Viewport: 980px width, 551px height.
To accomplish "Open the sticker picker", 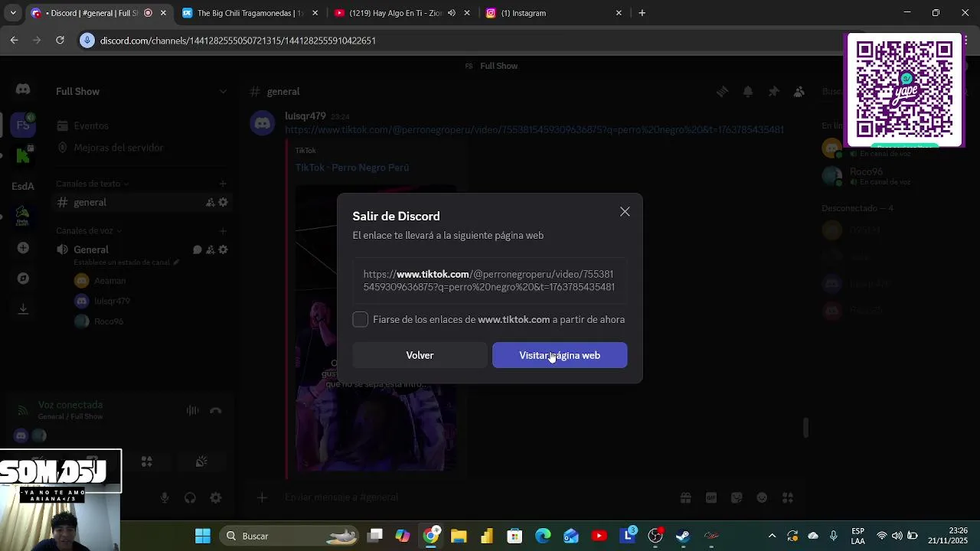I will tap(737, 497).
